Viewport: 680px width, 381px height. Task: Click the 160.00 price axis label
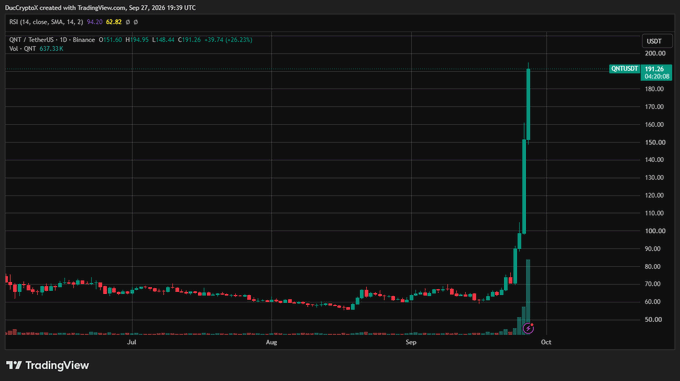[654, 124]
